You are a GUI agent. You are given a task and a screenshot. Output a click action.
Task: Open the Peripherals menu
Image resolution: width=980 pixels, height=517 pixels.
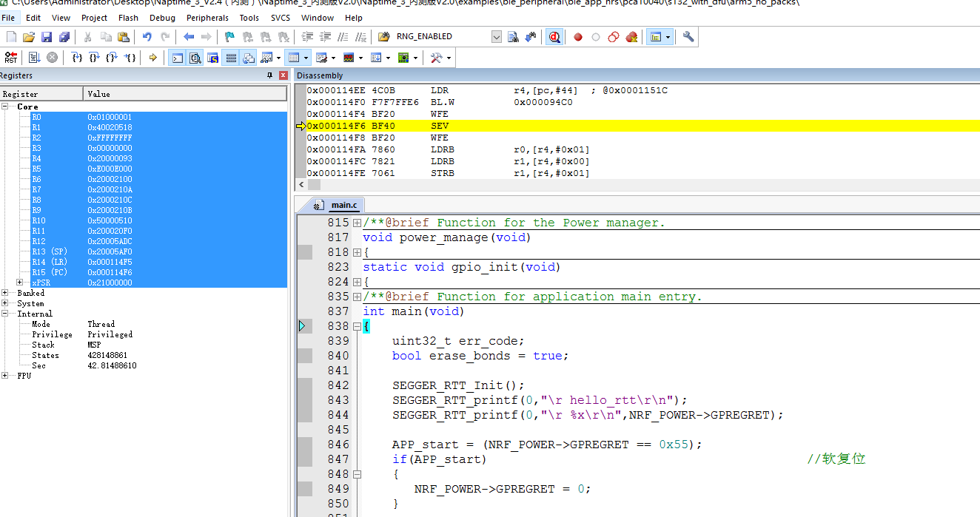click(x=207, y=18)
